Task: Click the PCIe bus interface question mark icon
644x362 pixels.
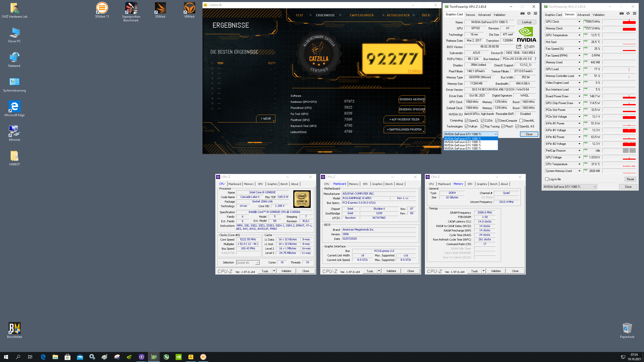Action: (x=535, y=59)
